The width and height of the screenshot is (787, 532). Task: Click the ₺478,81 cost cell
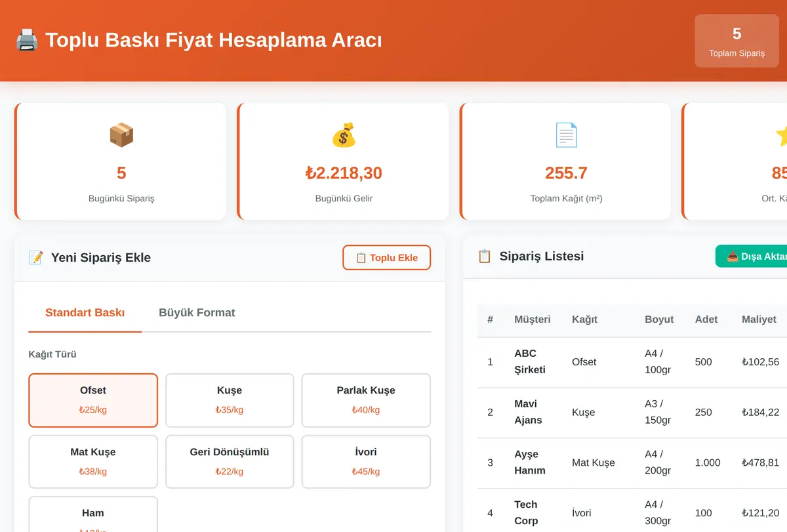pyautogui.click(x=760, y=463)
